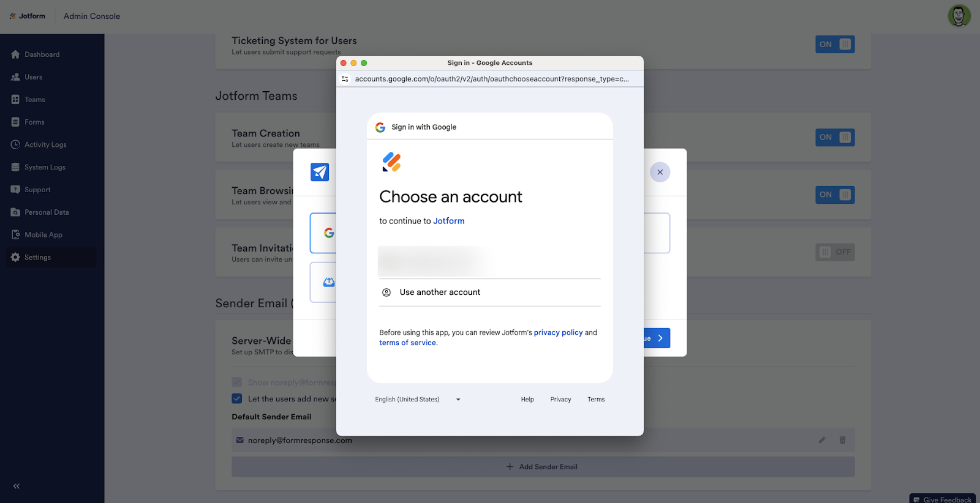
Task: Click the envelope icon beside noreply@formresponse.com
Action: [x=240, y=440]
